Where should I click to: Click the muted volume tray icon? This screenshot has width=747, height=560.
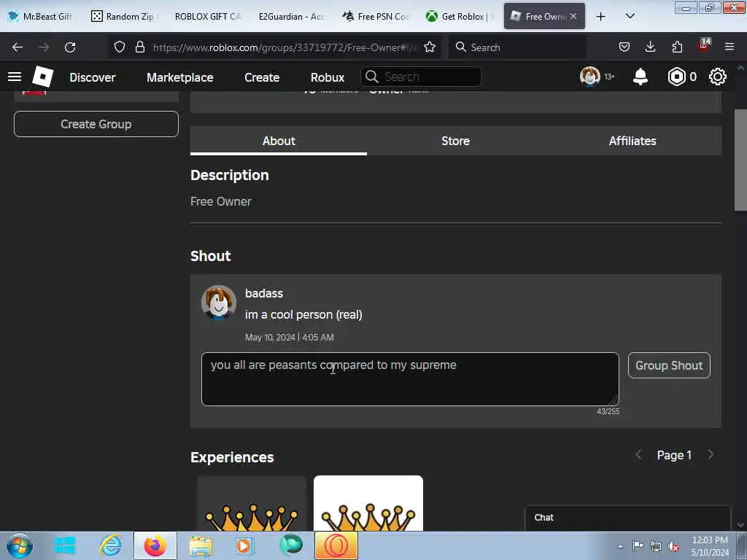point(673,546)
